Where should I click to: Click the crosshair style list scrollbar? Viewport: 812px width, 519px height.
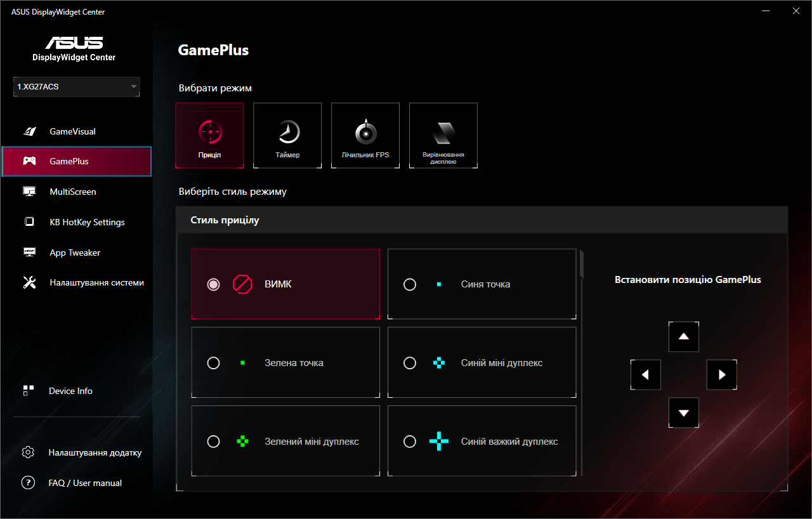[581, 264]
